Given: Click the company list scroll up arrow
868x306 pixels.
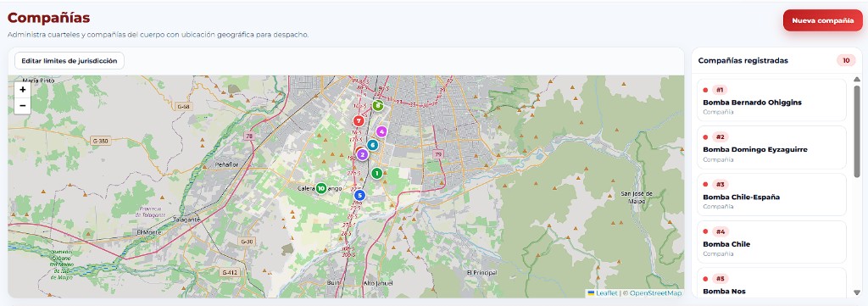Looking at the screenshot, I should pos(857,79).
